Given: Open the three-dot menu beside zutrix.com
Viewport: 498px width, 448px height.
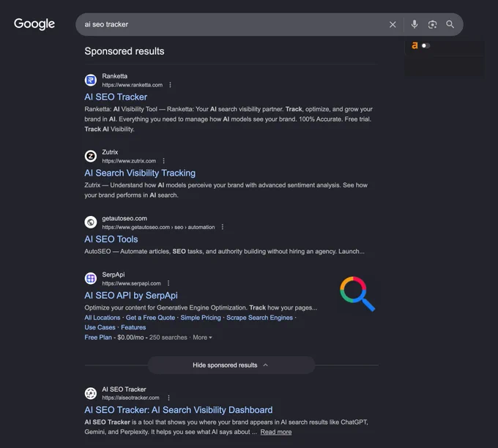Looking at the screenshot, I should point(163,160).
